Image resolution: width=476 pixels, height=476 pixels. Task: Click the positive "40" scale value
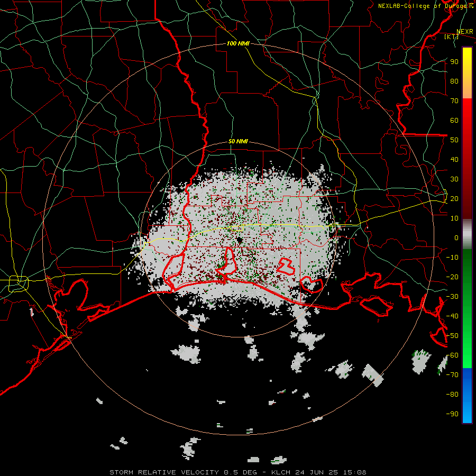454,160
